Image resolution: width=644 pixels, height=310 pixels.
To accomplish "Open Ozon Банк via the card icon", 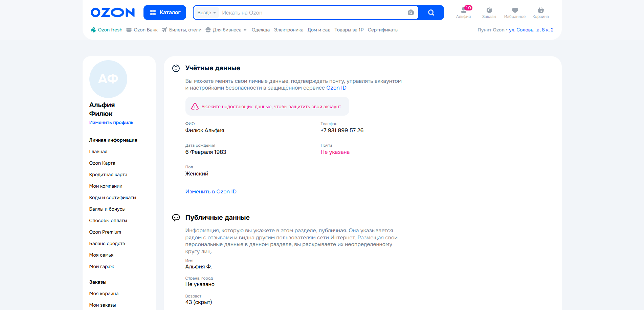I will pyautogui.click(x=142, y=30).
